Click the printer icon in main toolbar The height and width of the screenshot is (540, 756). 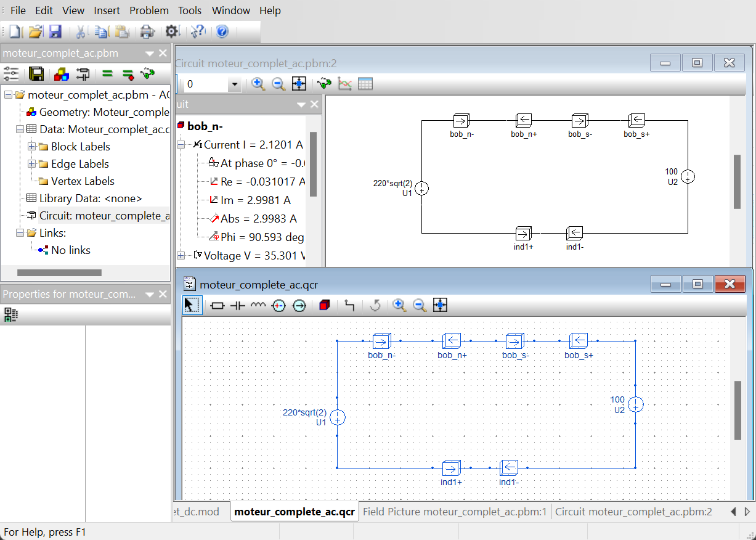[147, 31]
